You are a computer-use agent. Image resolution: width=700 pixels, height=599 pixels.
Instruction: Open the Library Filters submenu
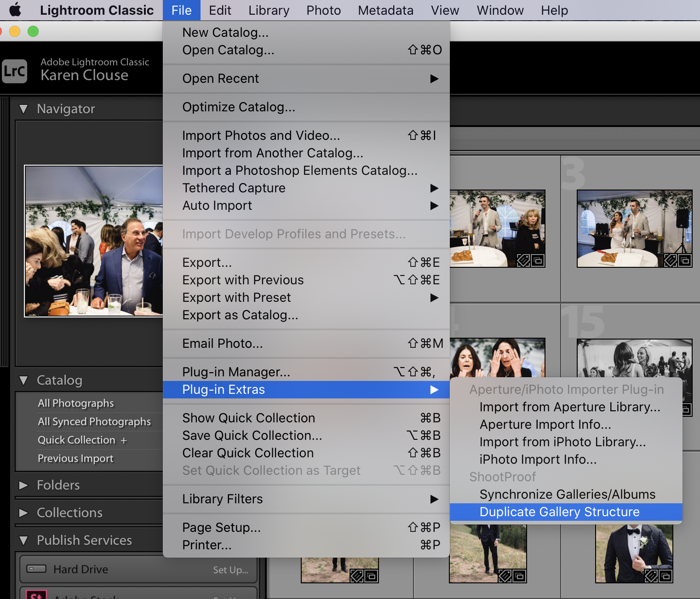point(306,499)
